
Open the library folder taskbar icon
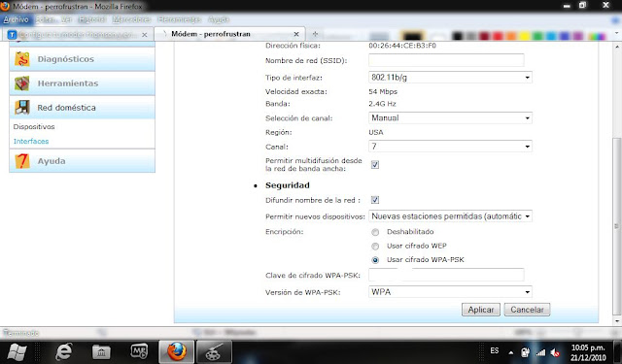(101, 351)
